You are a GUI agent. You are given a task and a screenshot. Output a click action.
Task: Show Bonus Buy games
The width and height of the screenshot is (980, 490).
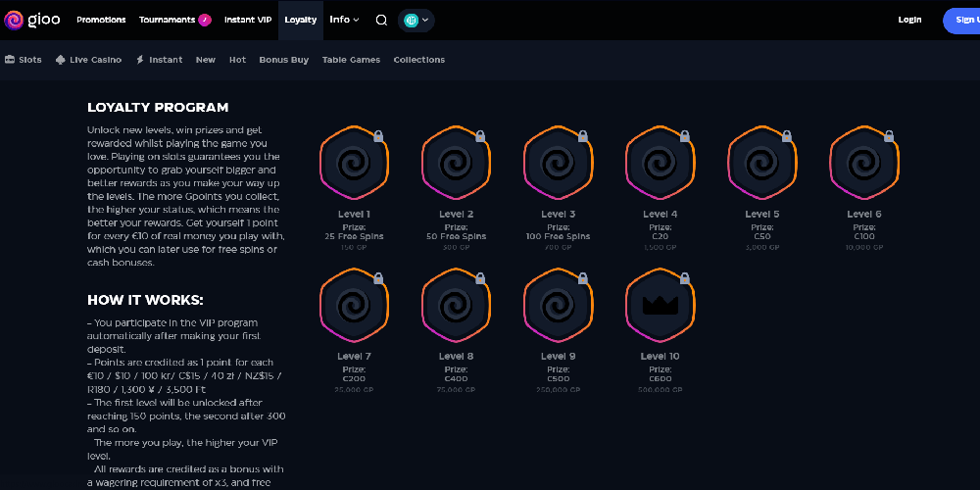(283, 60)
